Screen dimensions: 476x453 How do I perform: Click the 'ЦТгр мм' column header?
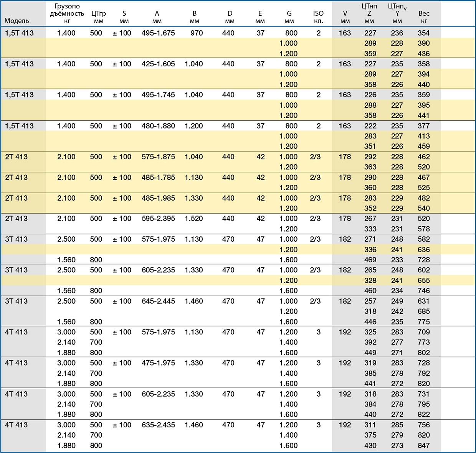[99, 17]
